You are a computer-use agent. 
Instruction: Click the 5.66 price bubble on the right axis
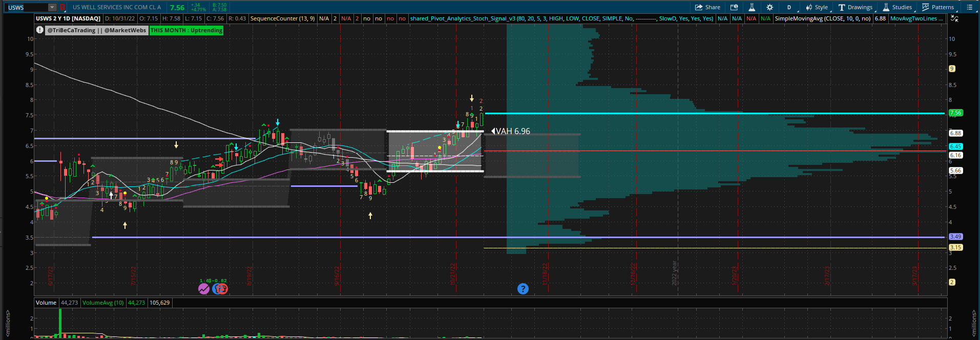point(955,171)
